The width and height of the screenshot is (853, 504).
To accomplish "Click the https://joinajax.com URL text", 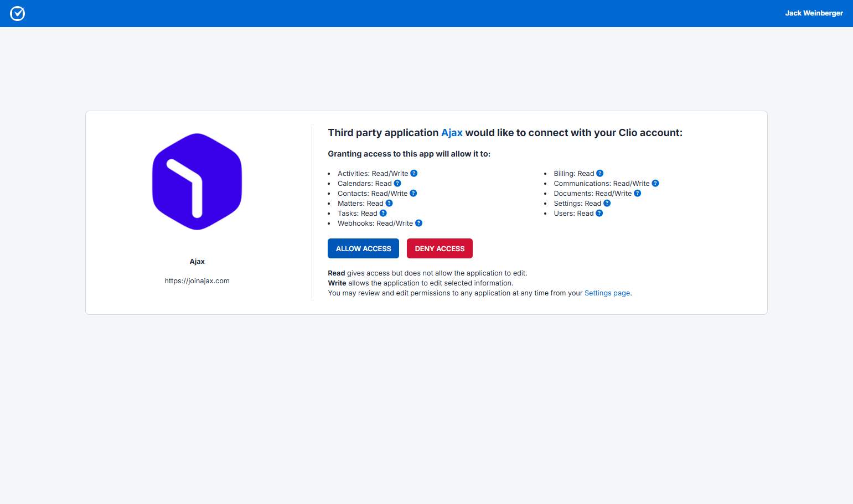I will [197, 281].
